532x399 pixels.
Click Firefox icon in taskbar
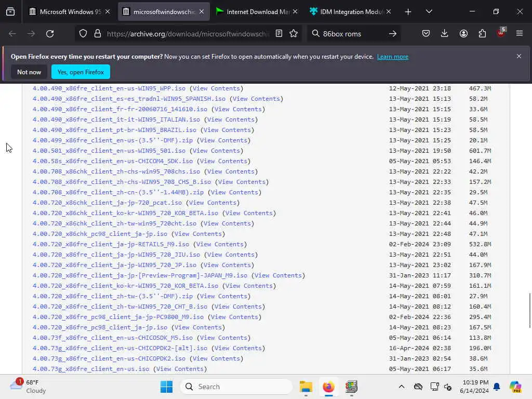click(328, 387)
